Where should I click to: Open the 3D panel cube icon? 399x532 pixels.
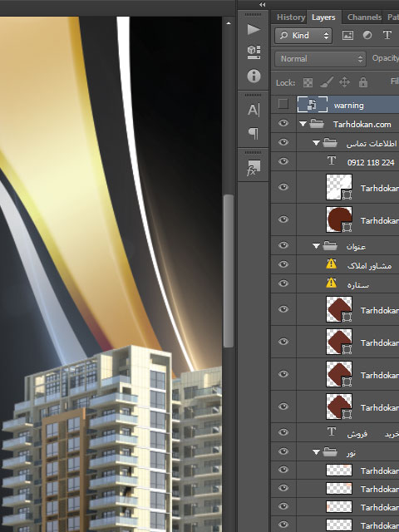click(254, 52)
